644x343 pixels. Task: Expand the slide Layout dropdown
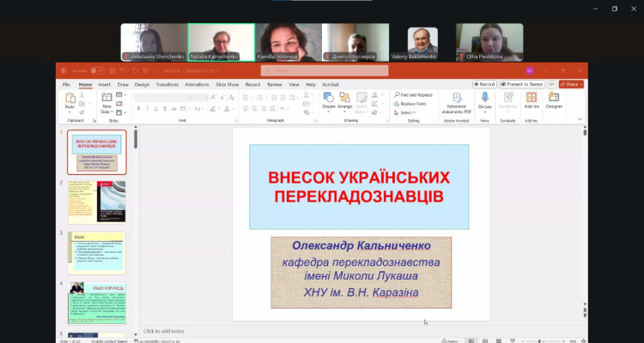click(x=121, y=95)
